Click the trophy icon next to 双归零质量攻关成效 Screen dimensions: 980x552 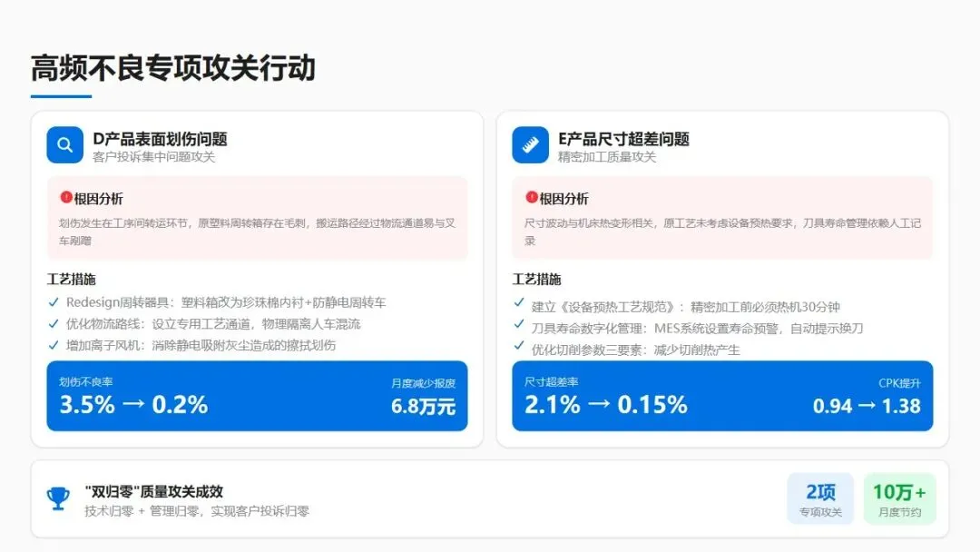click(x=58, y=498)
